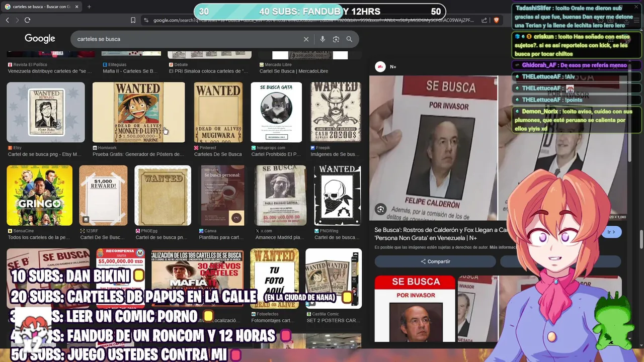Image resolution: width=644 pixels, height=362 pixels.
Task: Open the Mugiwara blank wanted poster thumbnail
Action: pyautogui.click(x=218, y=112)
